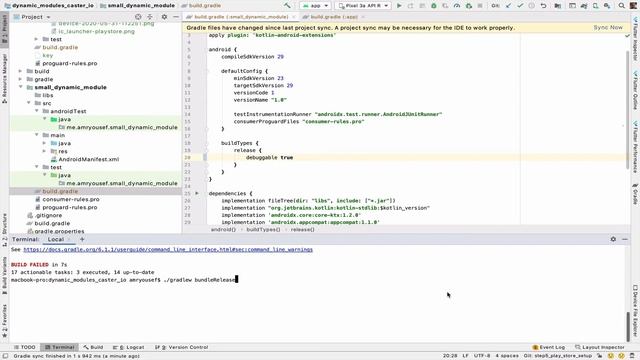Click the Git commit checkmark icon
Screen dimensions: 640x360
click(x=520, y=6)
